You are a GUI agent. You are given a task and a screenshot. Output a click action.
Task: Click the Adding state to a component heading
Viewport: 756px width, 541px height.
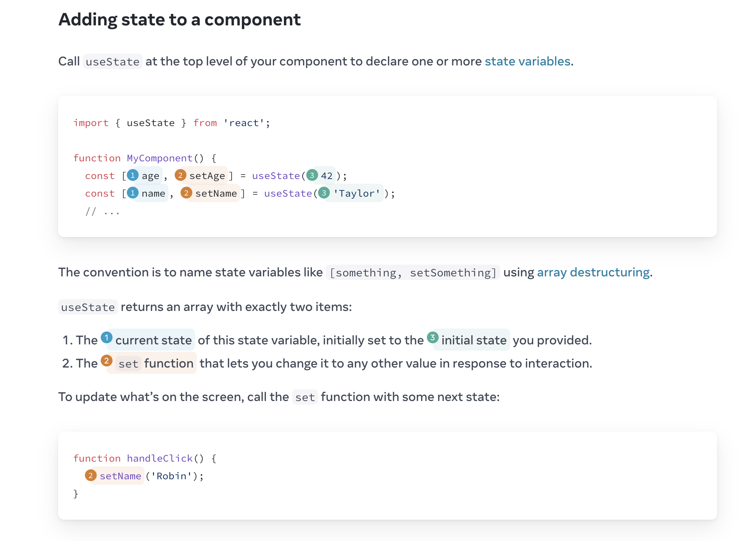pos(179,19)
